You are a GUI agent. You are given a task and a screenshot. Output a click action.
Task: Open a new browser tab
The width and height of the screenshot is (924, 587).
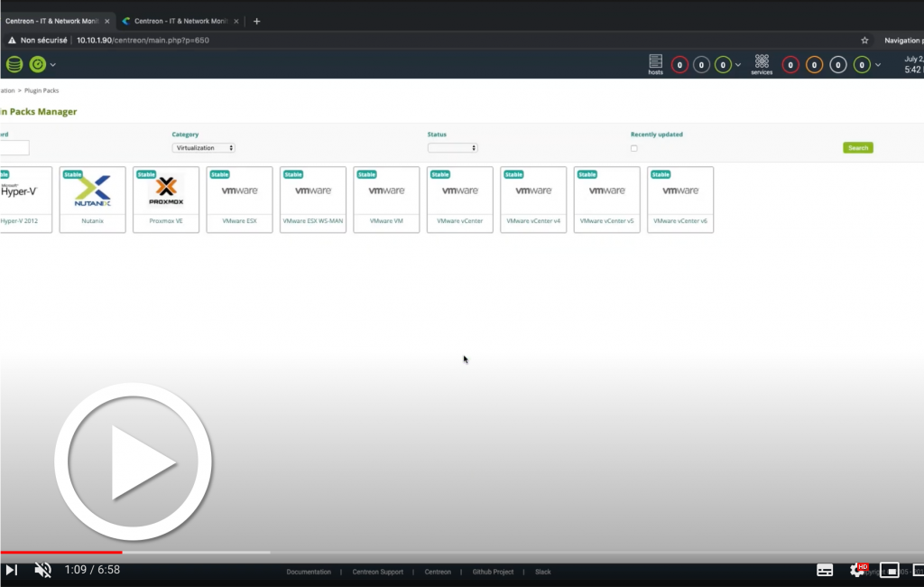[x=256, y=22]
